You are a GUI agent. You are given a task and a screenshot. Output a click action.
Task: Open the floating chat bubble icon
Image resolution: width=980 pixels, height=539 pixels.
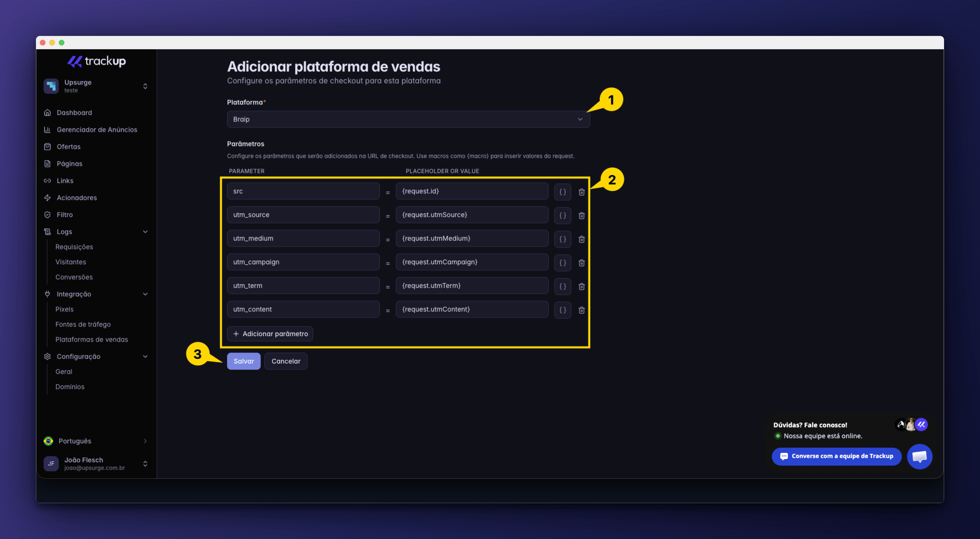tap(919, 456)
